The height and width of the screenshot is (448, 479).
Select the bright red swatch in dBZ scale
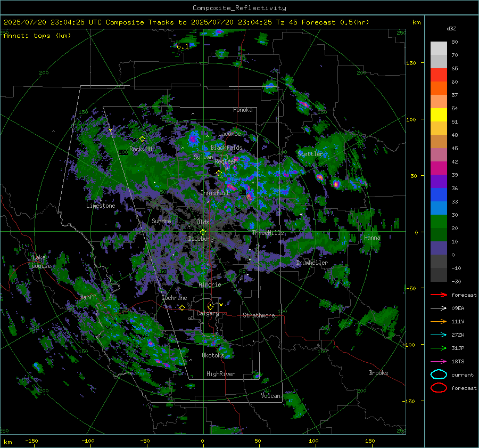439,75
